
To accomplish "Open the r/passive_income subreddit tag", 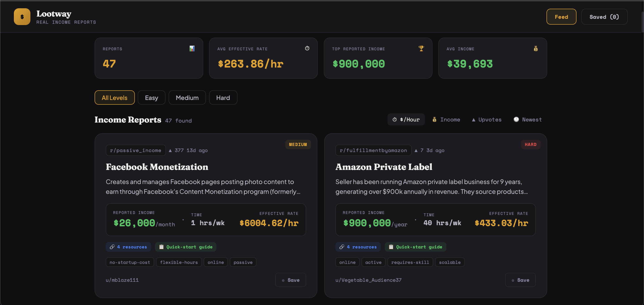I will [136, 150].
